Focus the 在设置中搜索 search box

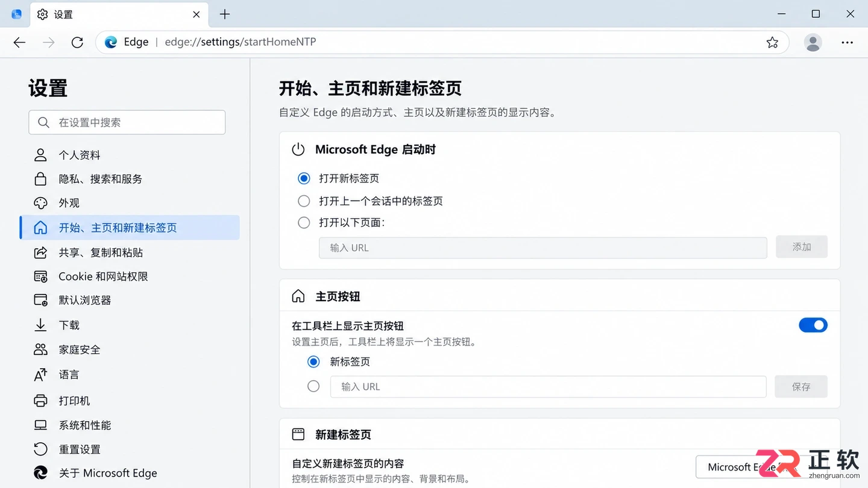tap(127, 122)
